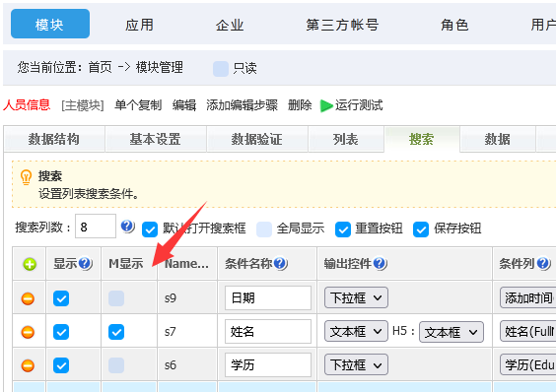The height and width of the screenshot is (392, 556).
Task: Switch to the 数据 tab
Action: coord(498,139)
